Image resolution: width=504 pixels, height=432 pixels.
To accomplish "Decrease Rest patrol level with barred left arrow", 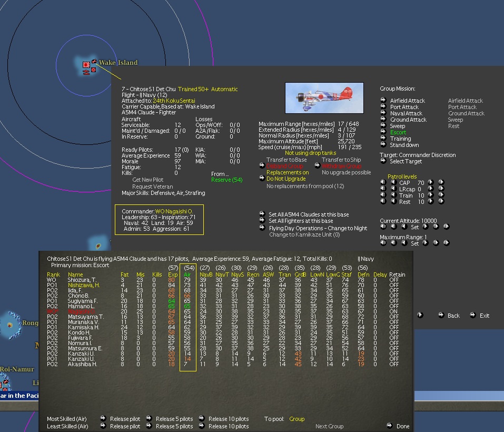I will [383, 201].
